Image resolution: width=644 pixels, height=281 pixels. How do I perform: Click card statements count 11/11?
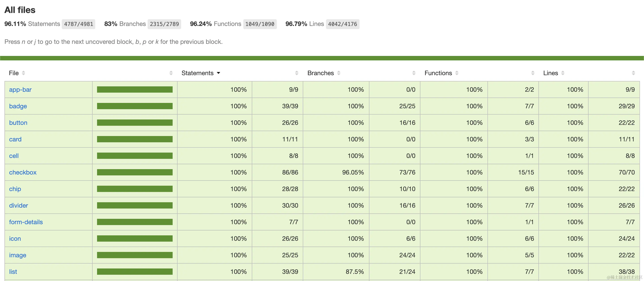click(x=290, y=139)
